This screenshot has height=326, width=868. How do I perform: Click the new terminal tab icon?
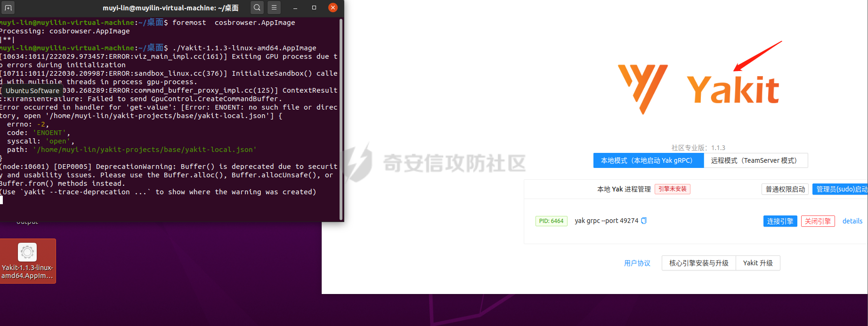[x=8, y=8]
